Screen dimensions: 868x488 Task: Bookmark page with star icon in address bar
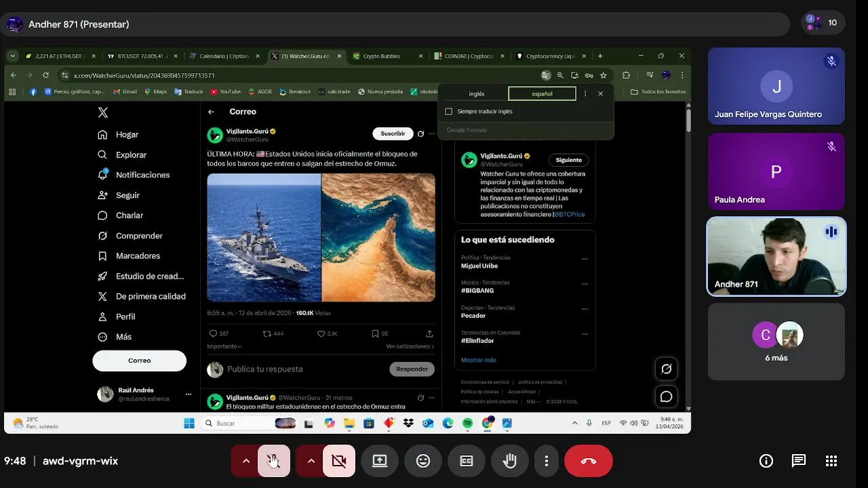click(604, 75)
